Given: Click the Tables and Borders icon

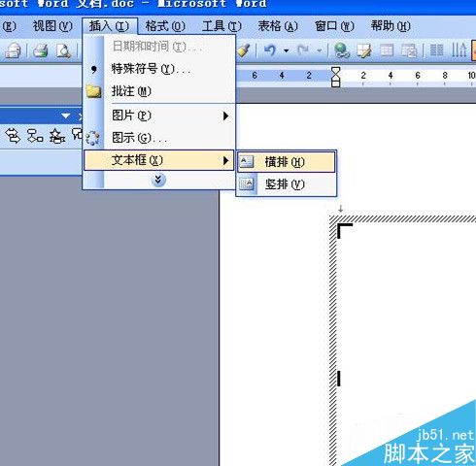Looking at the screenshot, I should 364,50.
